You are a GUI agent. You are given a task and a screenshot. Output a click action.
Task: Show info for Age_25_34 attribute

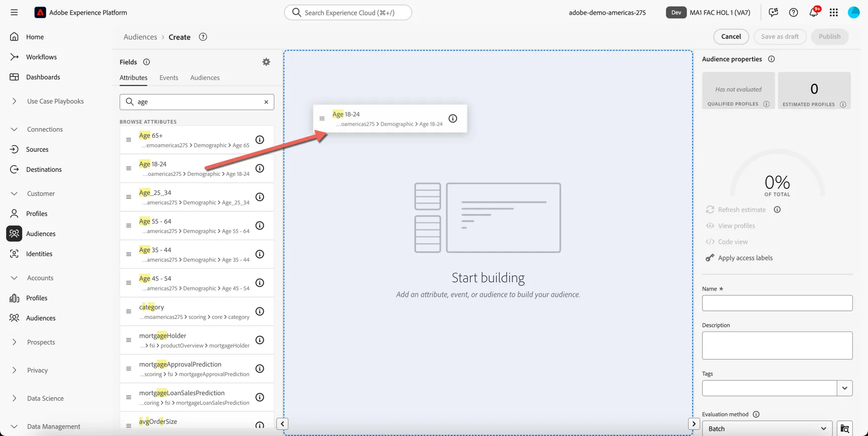tap(260, 197)
